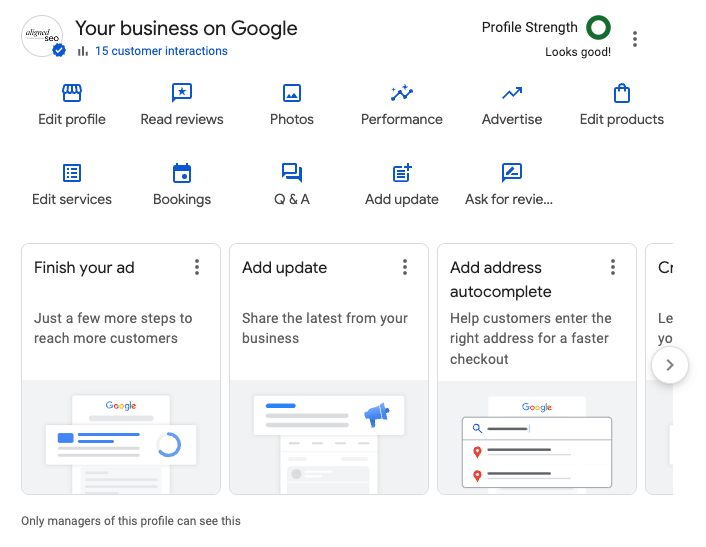Click the Read reviews label
The image size is (706, 547).
[182, 119]
